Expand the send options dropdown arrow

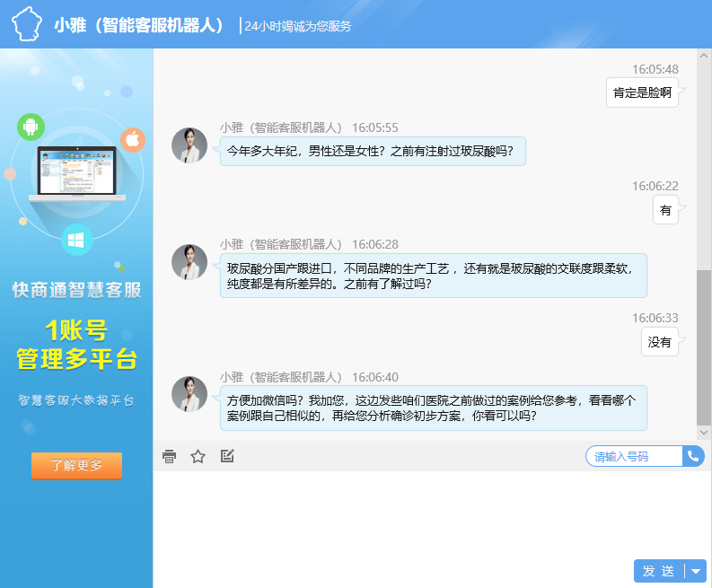[696, 571]
